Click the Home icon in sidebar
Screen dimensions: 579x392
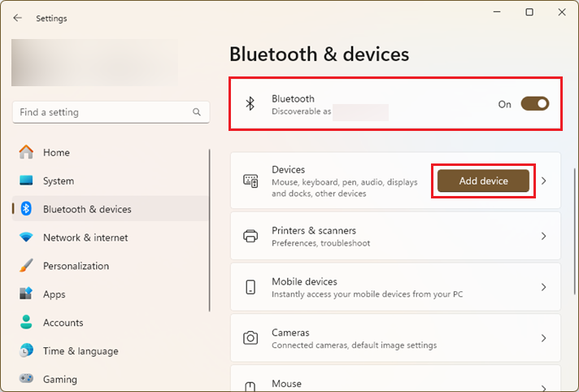tap(26, 152)
